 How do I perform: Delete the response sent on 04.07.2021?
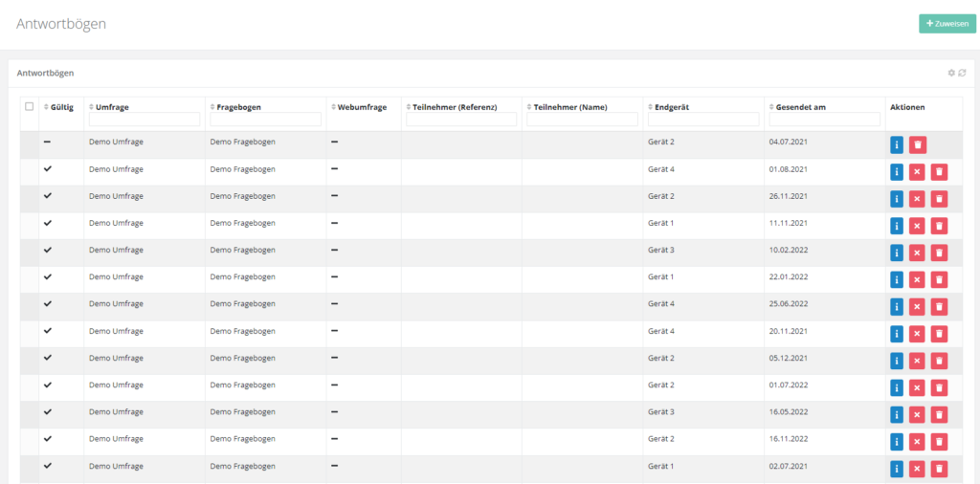click(918, 144)
